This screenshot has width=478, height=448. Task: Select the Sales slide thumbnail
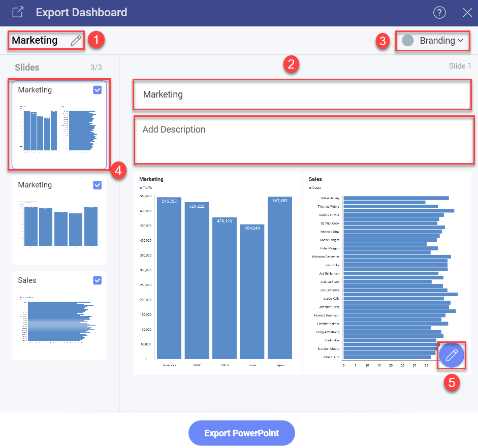point(59,315)
